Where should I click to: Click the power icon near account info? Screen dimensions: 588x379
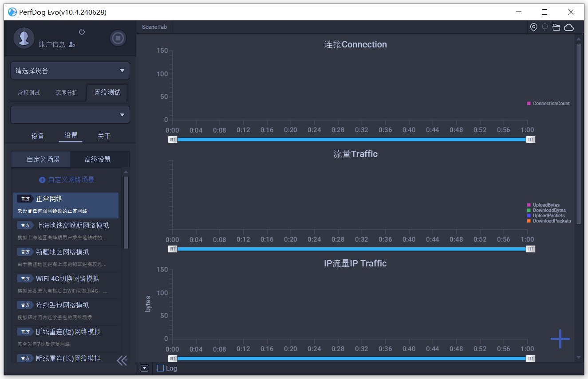coord(82,32)
